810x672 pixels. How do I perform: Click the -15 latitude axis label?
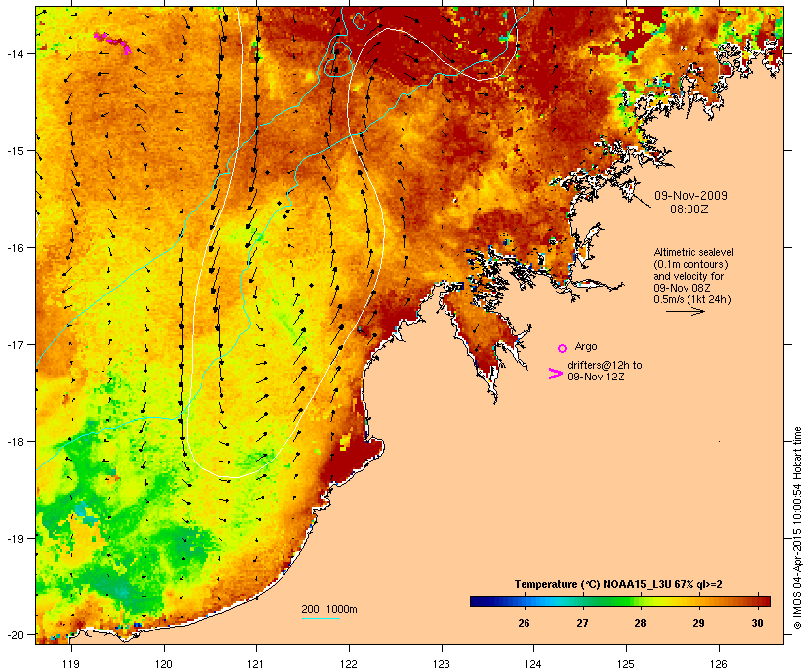coord(14,151)
